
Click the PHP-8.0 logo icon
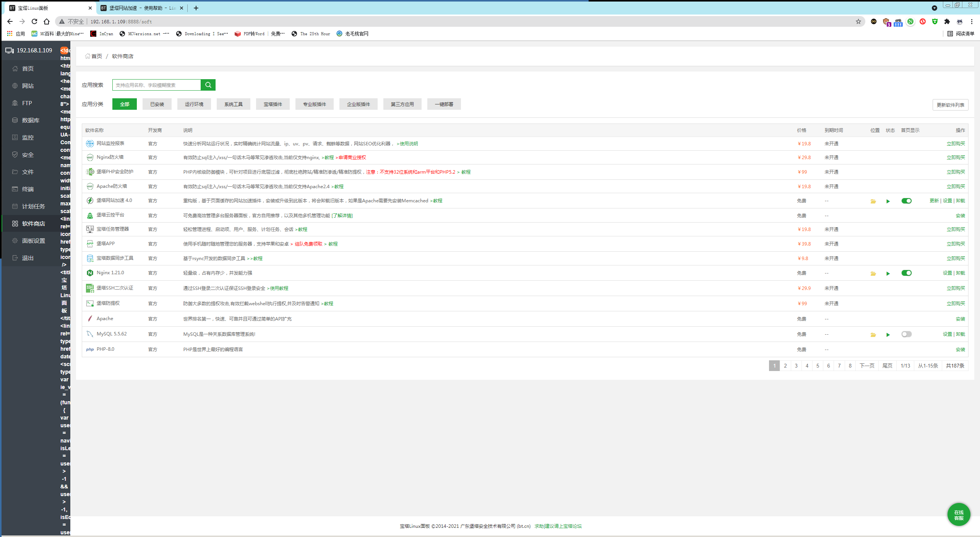(90, 349)
